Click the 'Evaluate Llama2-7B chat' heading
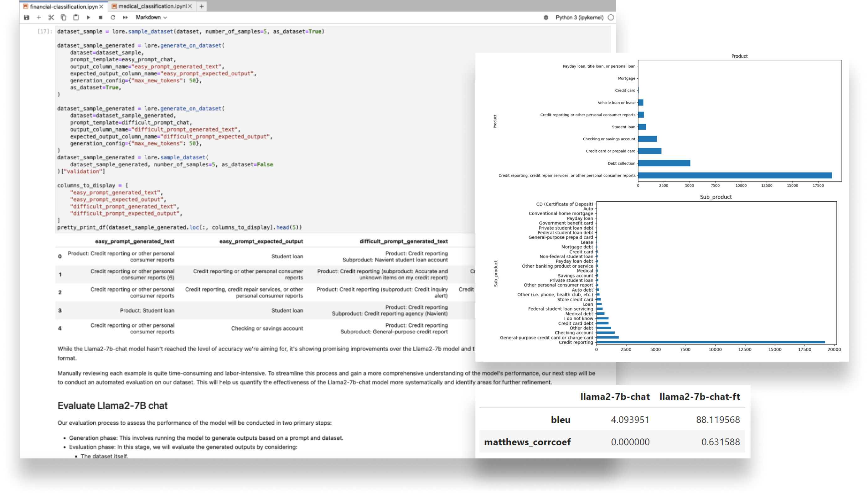868x496 pixels. (x=112, y=406)
